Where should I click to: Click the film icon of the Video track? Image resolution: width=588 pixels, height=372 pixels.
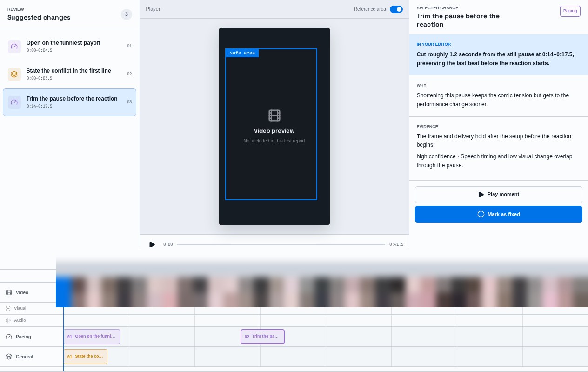coord(9,292)
